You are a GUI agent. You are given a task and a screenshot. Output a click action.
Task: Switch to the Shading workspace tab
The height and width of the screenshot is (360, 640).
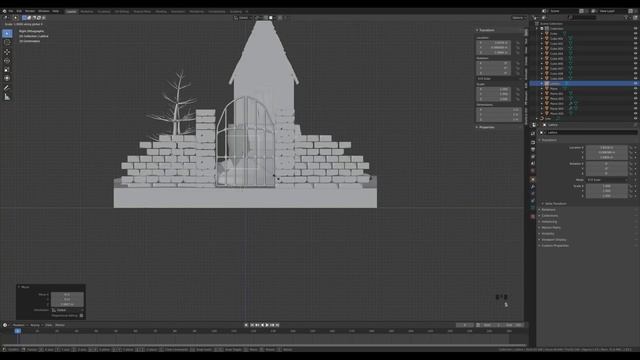click(161, 11)
